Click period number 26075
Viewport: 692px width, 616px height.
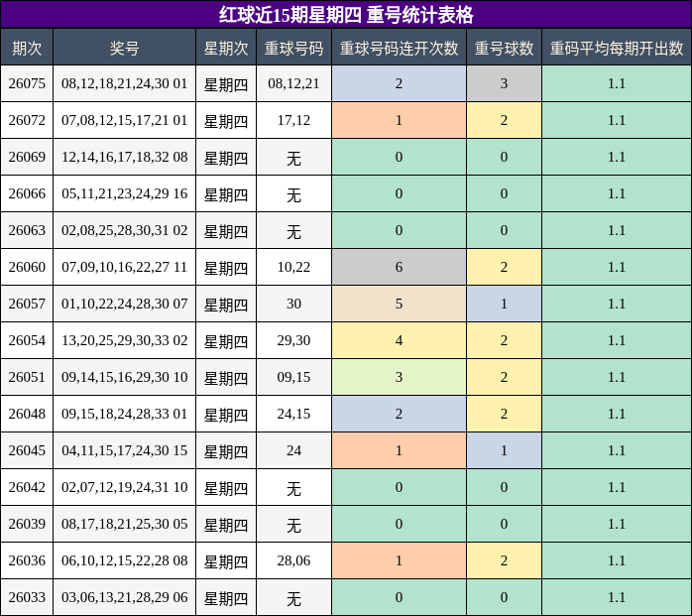tap(27, 83)
